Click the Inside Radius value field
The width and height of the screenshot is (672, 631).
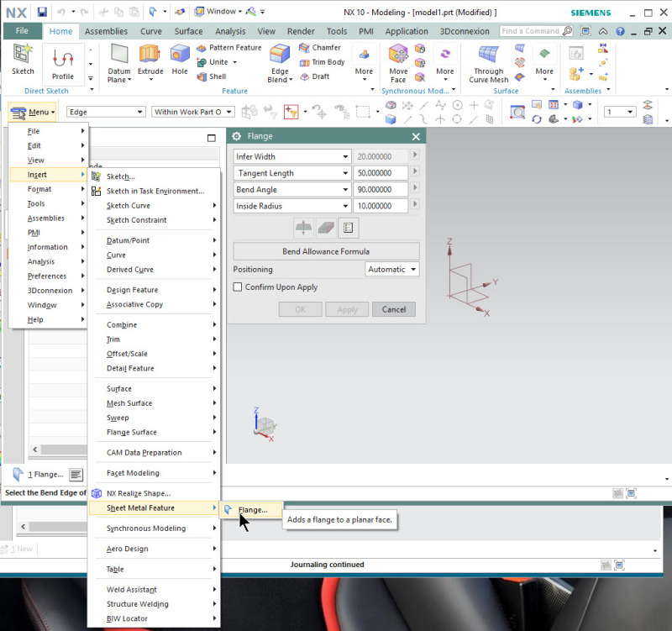coord(381,206)
